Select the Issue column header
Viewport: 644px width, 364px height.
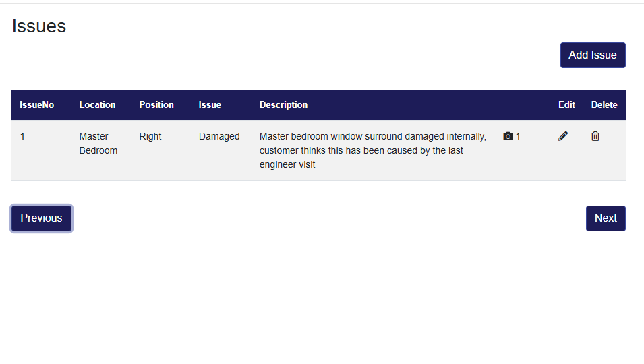(210, 105)
